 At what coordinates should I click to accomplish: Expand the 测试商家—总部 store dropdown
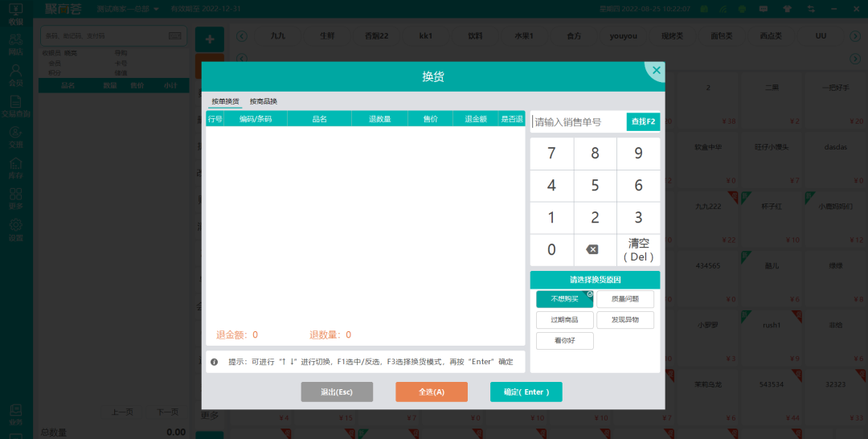127,9
